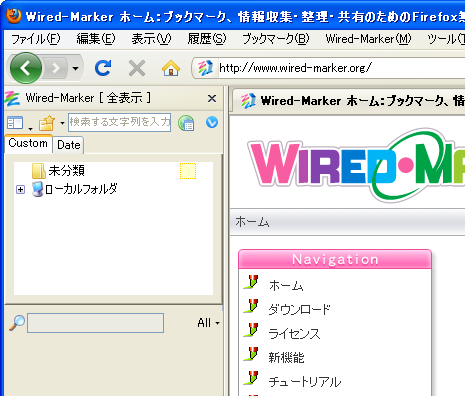Click the magnifier icon in lower panel
The width and height of the screenshot is (465, 396).
(x=17, y=323)
